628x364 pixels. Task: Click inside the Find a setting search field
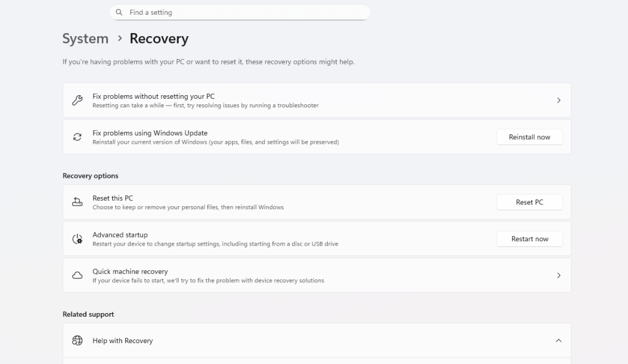click(x=239, y=12)
